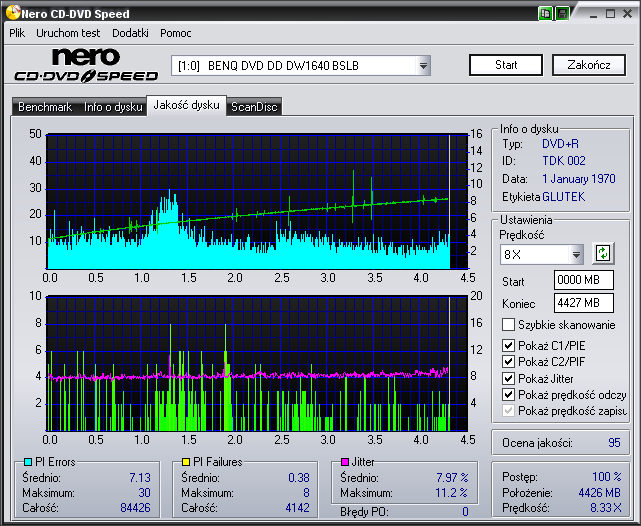Click the green floppy save icon in title bar

[x=563, y=13]
